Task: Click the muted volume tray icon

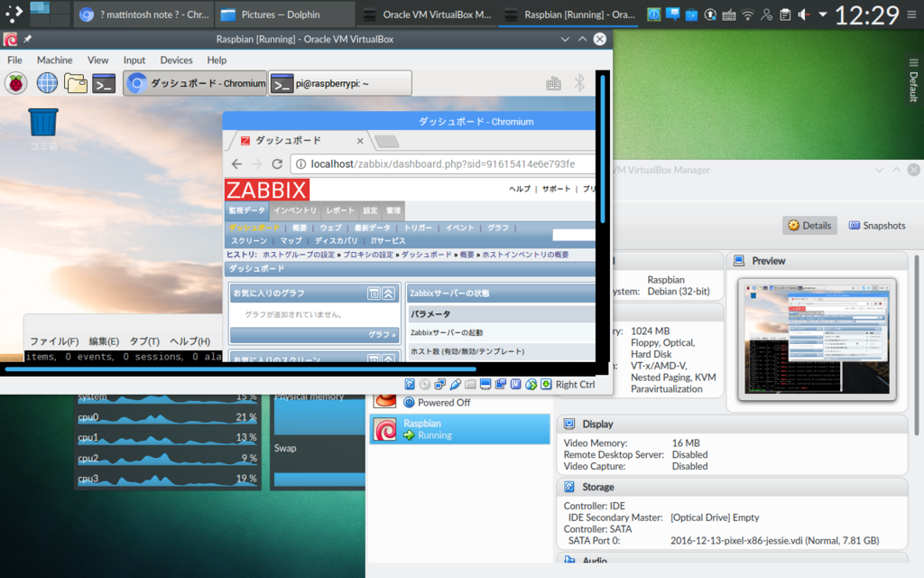Action: (x=804, y=14)
